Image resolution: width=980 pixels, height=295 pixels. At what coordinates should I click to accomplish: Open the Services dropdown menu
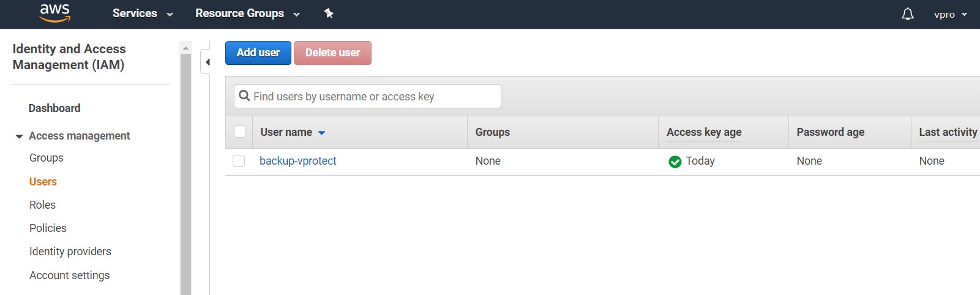pyautogui.click(x=143, y=13)
